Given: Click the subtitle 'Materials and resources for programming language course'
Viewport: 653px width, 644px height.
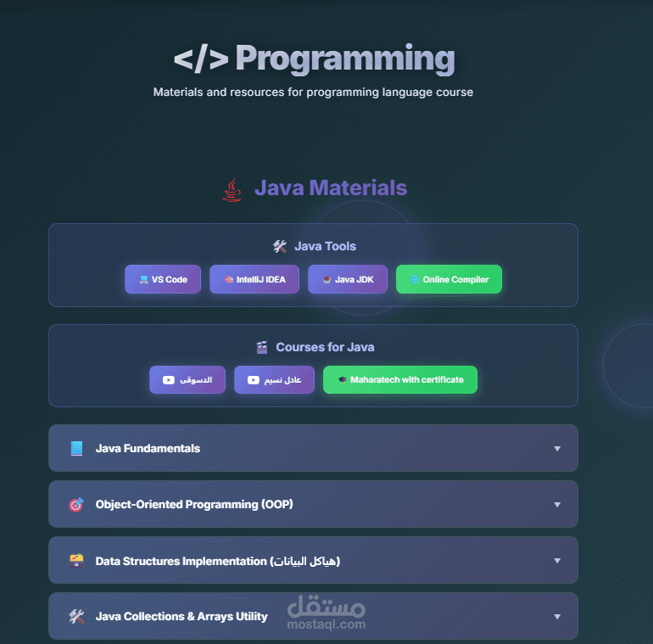Looking at the screenshot, I should [x=313, y=92].
